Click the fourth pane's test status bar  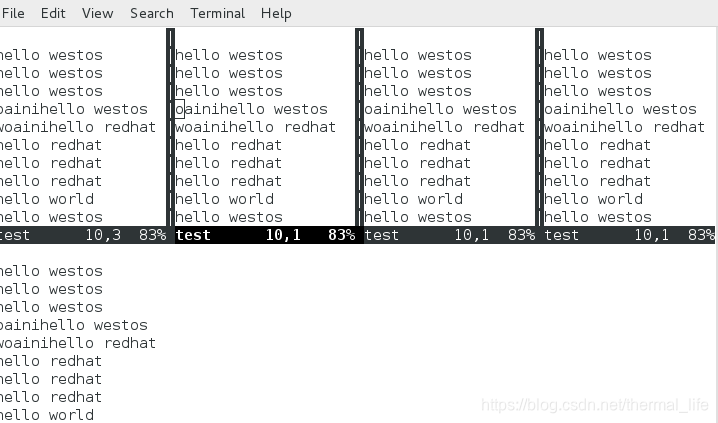(630, 235)
